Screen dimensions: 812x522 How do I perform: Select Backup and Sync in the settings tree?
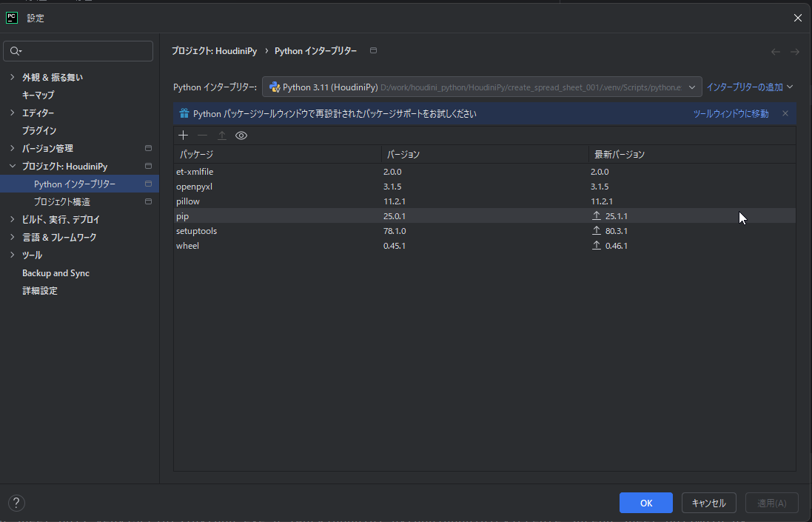coord(56,273)
